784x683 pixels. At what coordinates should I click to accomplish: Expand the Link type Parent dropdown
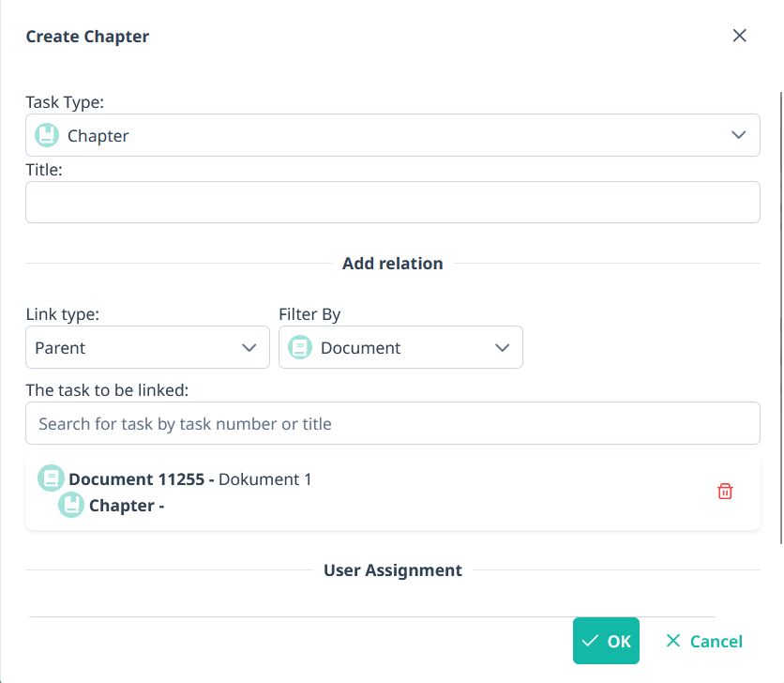point(147,348)
